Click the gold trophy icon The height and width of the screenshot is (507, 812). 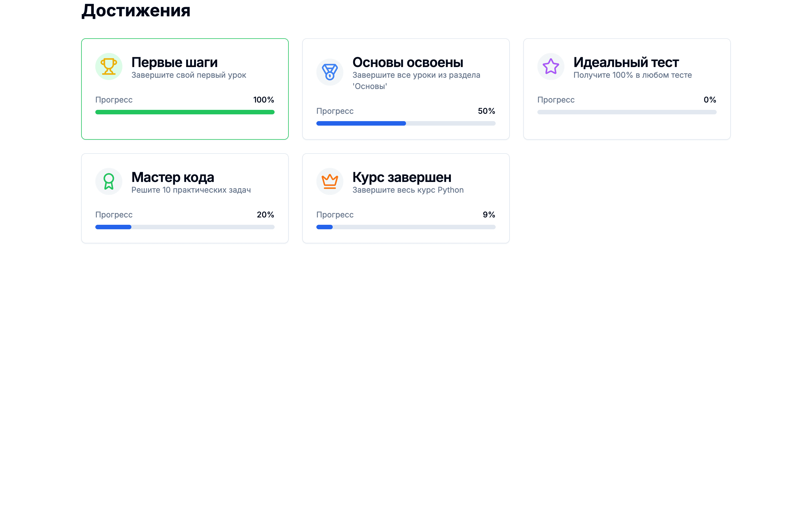[x=109, y=66]
